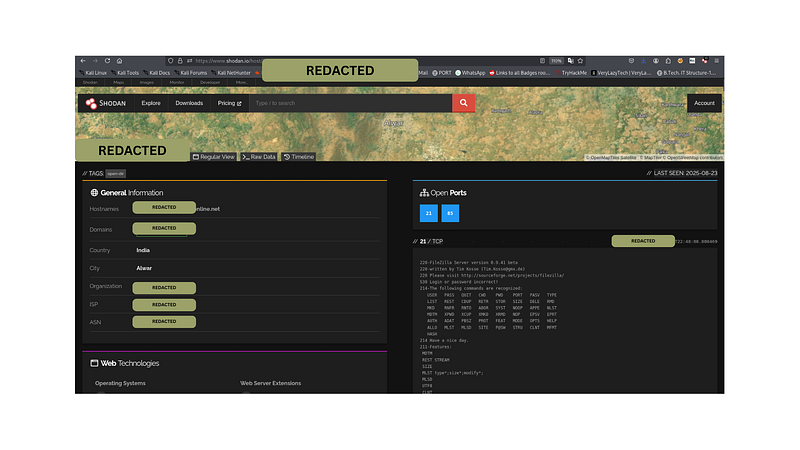
Task: Focus the Shodan search input field
Action: [351, 103]
